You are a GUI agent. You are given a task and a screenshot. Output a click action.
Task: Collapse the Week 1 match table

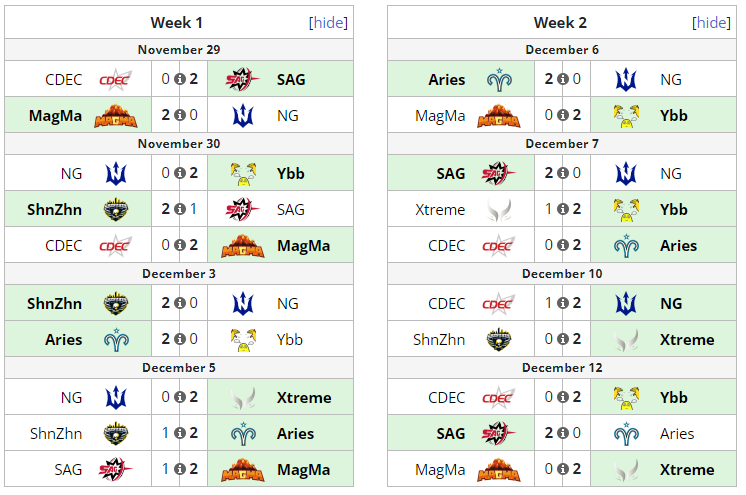click(328, 22)
